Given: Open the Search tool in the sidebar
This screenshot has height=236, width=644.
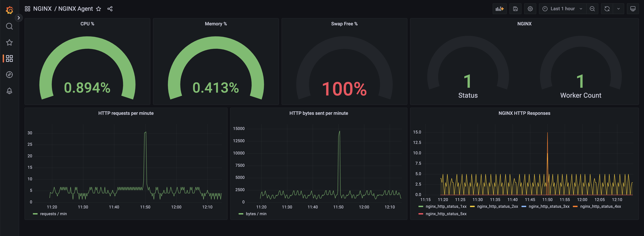Looking at the screenshot, I should 9,26.
